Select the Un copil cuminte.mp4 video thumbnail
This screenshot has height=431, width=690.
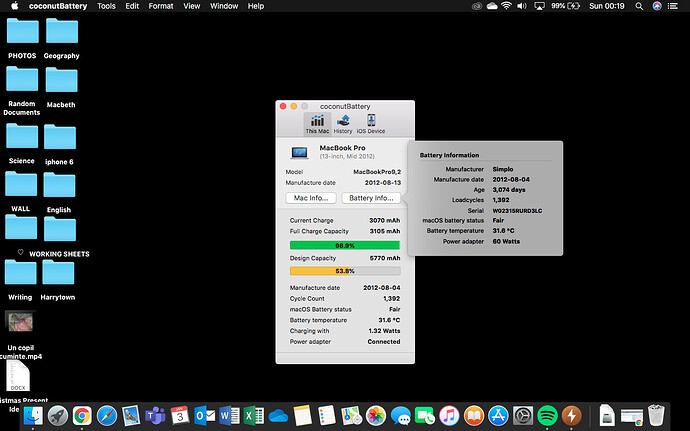[x=20, y=322]
